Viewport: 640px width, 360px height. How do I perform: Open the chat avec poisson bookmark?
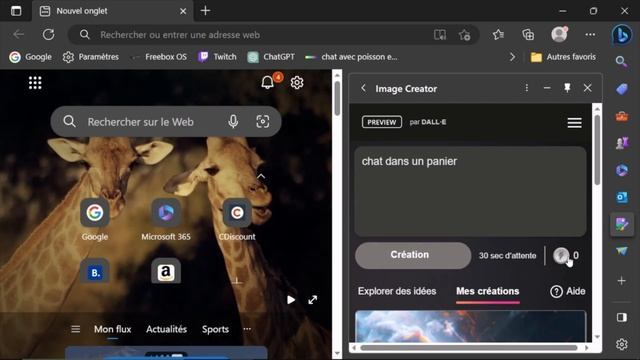(x=351, y=57)
